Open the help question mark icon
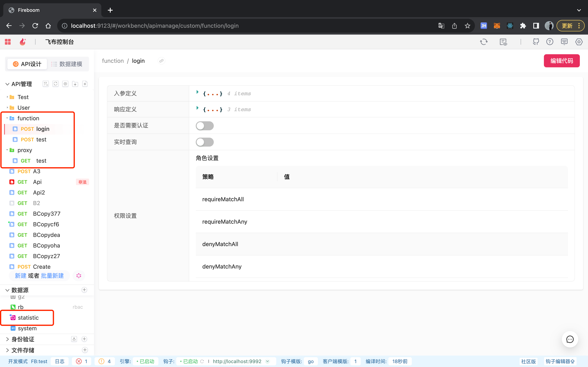 point(550,42)
